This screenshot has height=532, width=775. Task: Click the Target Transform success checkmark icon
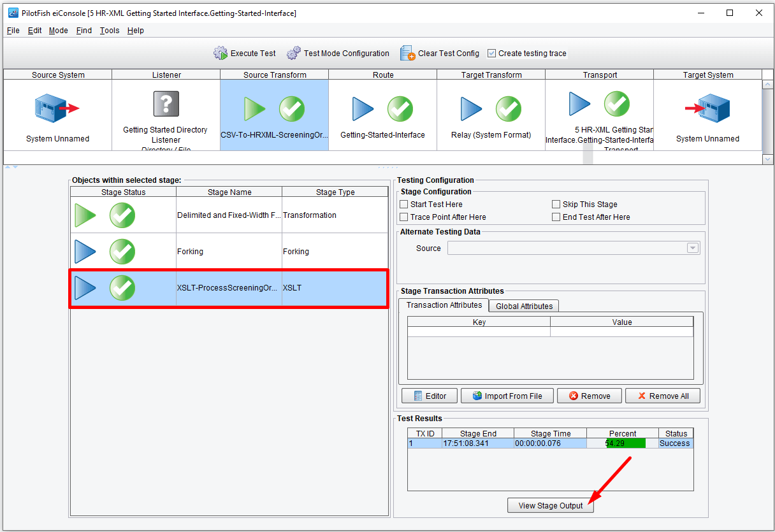[x=509, y=109]
